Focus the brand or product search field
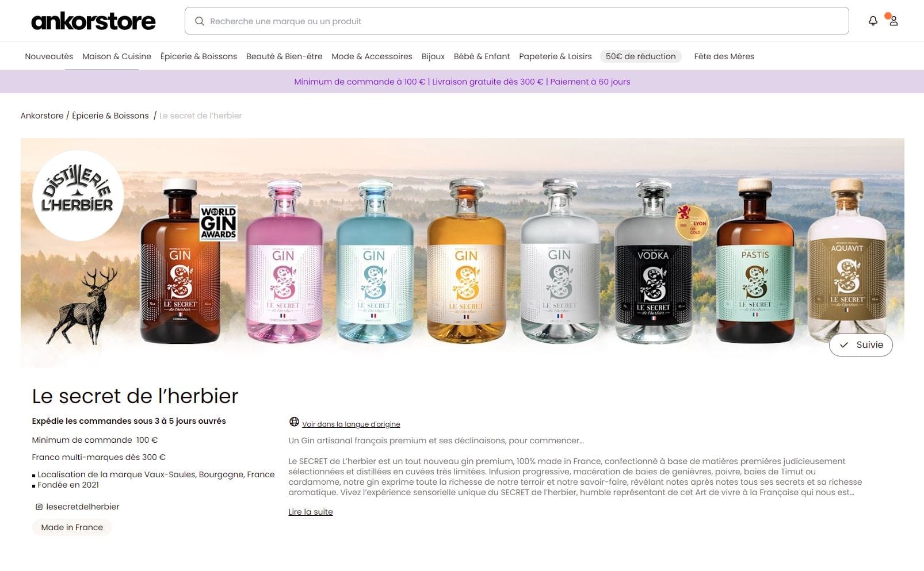This screenshot has width=924, height=571. coord(517,21)
